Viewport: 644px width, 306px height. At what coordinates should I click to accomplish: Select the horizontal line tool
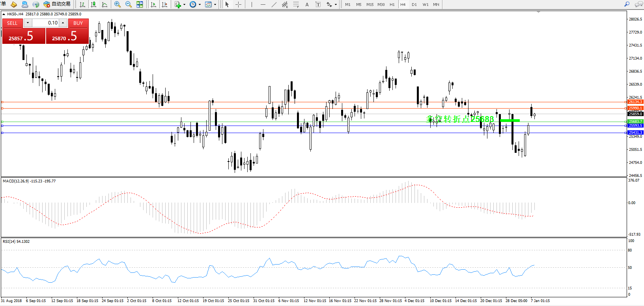coord(263,4)
